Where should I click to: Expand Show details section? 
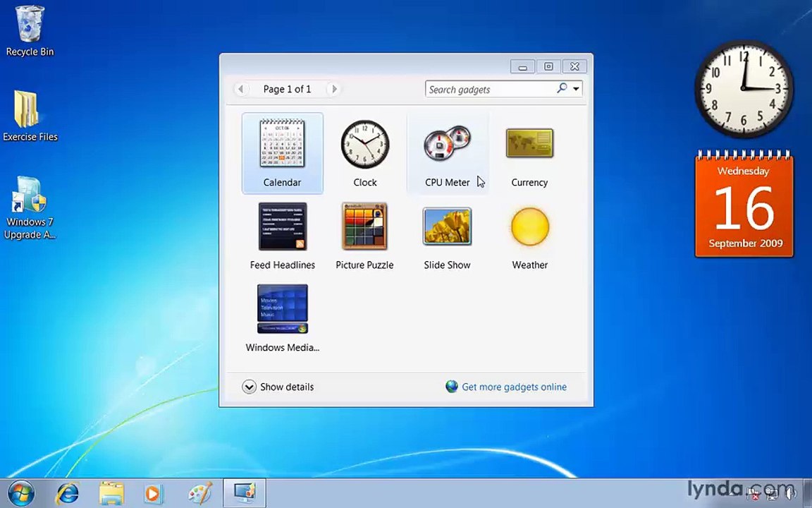coord(278,387)
